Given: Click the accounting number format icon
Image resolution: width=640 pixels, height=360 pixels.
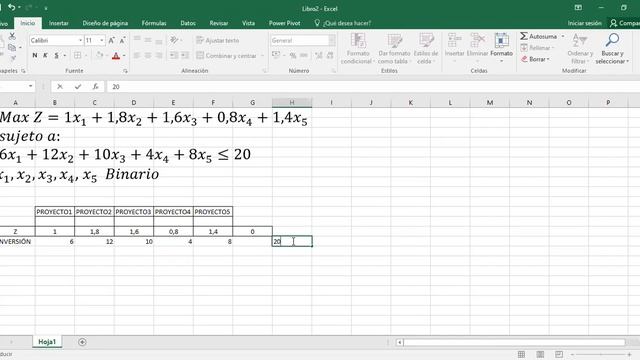Looking at the screenshot, I should pyautogui.click(x=276, y=55).
